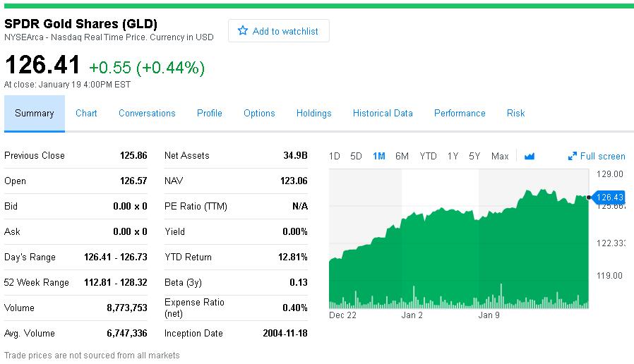This screenshot has width=634, height=364.
Task: Open the Chart tab
Action: coord(86,114)
